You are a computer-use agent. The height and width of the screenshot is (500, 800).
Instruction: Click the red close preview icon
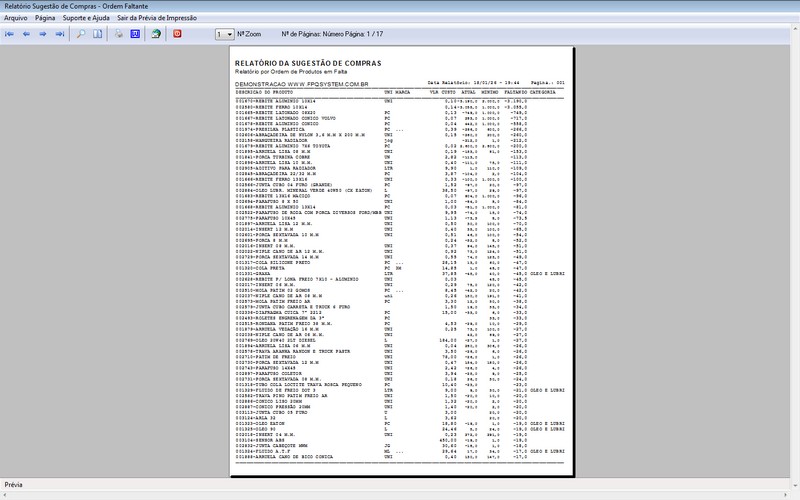(x=177, y=34)
